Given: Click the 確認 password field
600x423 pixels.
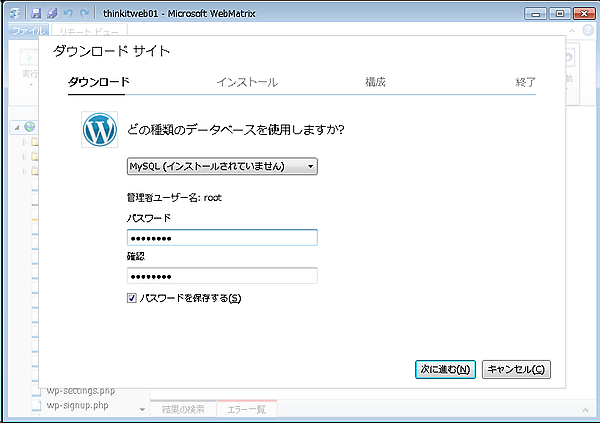Looking at the screenshot, I should [222, 276].
